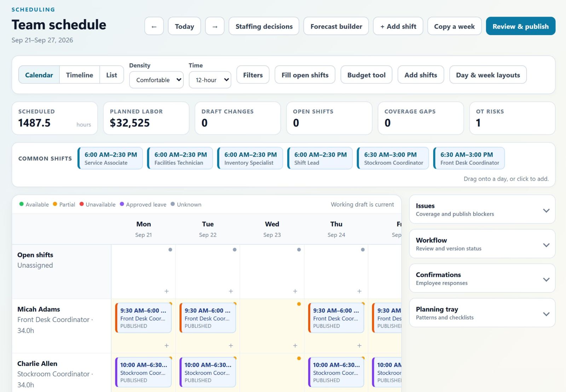Expand the Issues panel
This screenshot has width=566, height=392.
pyautogui.click(x=482, y=210)
